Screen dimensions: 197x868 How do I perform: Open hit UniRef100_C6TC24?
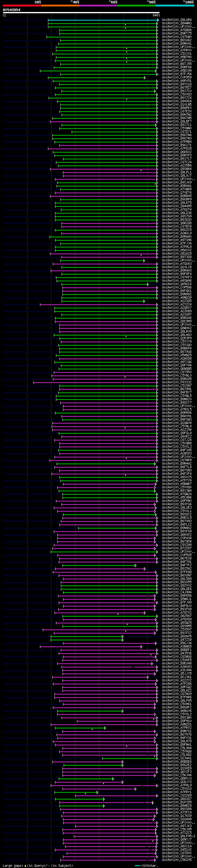(x=176, y=162)
